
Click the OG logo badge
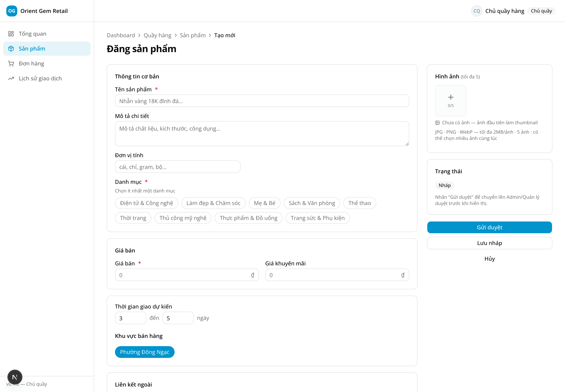pyautogui.click(x=12, y=11)
